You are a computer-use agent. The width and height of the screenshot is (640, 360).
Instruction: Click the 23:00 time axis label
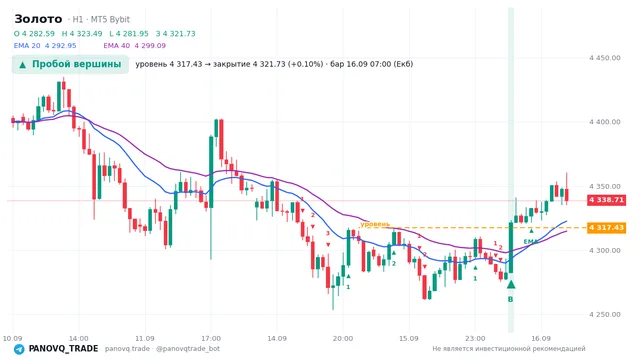475,338
